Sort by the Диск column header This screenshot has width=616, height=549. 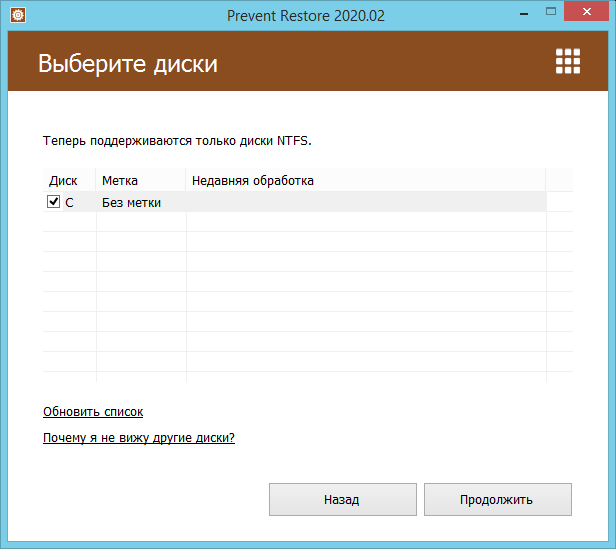(x=69, y=180)
